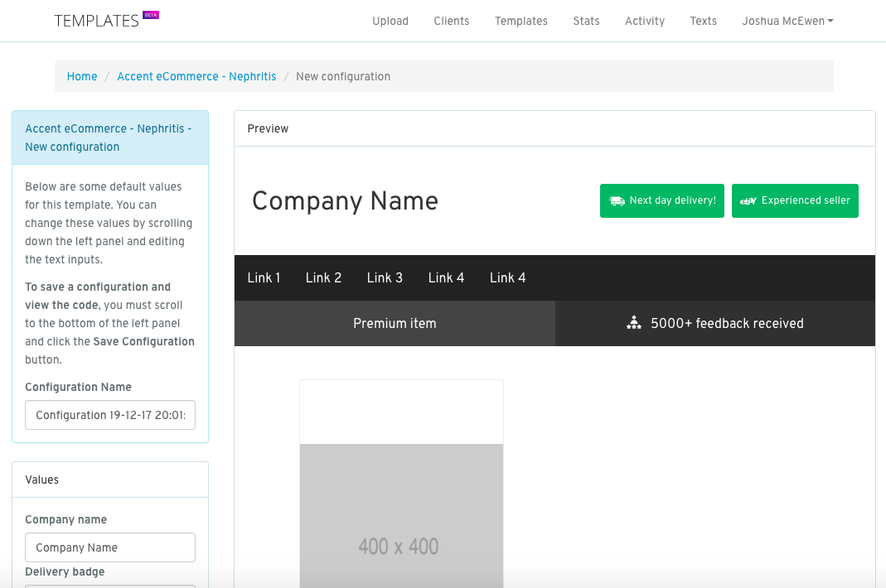Focus the Company name text input
This screenshot has width=886, height=588.
(x=110, y=547)
